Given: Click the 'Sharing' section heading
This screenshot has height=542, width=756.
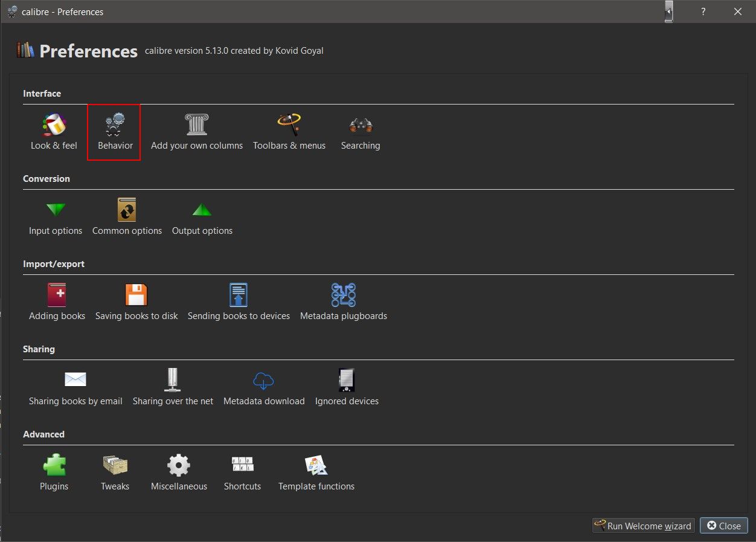Looking at the screenshot, I should [x=39, y=349].
